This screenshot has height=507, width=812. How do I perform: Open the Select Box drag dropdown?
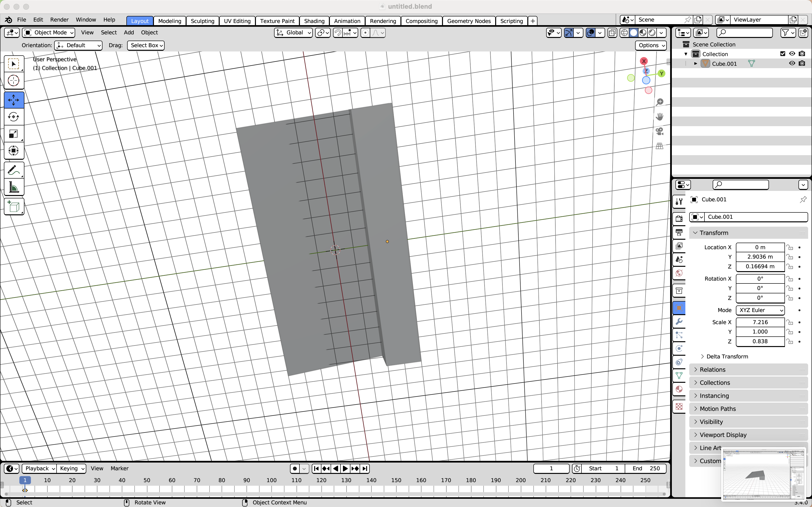(146, 45)
